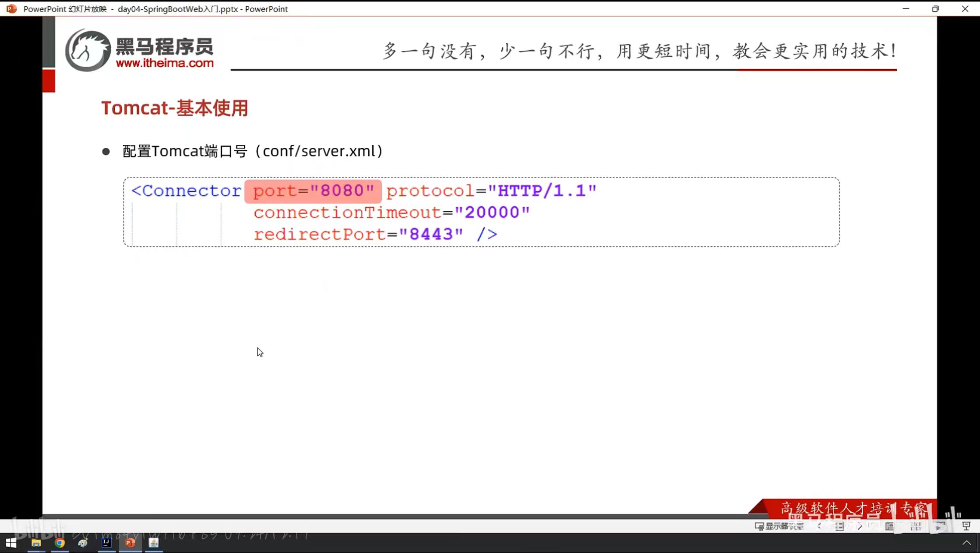This screenshot has height=553, width=980.
Task: Click the www.itheima.com logo link
Action: (x=165, y=63)
